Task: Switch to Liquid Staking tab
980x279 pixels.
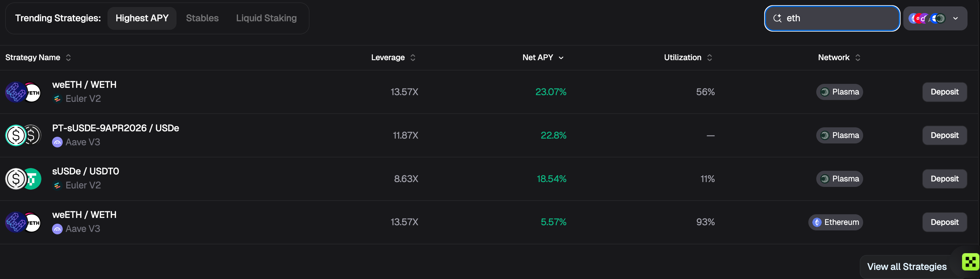Action: pyautogui.click(x=266, y=18)
